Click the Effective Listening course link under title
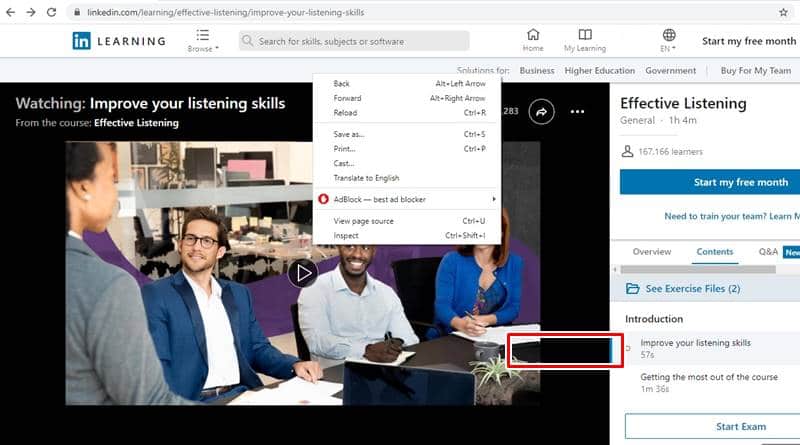Viewport: 800px width, 445px height. pyautogui.click(x=136, y=122)
